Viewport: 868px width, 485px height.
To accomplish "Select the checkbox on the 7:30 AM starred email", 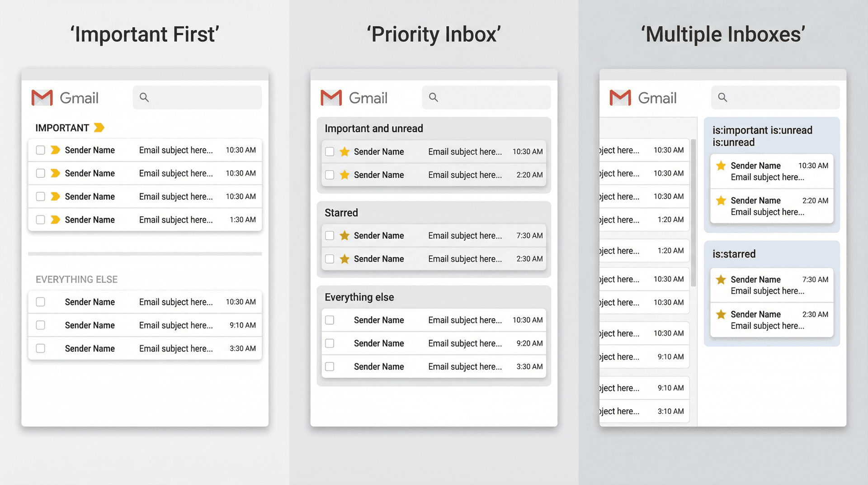I will coord(329,235).
